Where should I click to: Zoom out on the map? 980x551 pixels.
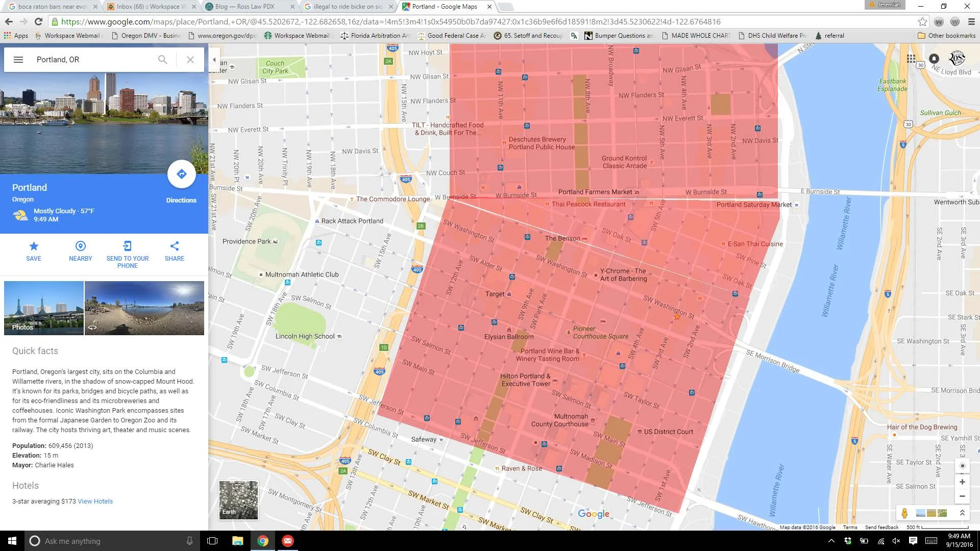click(962, 496)
